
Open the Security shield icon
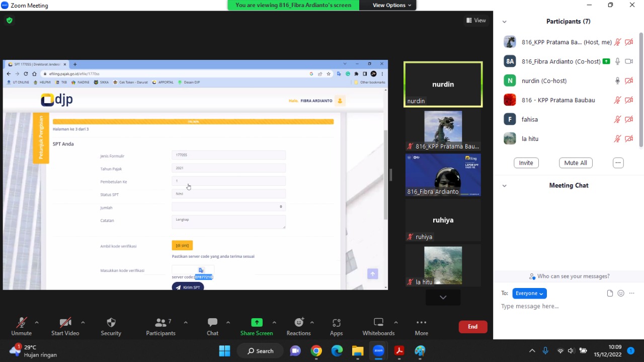coord(111,323)
